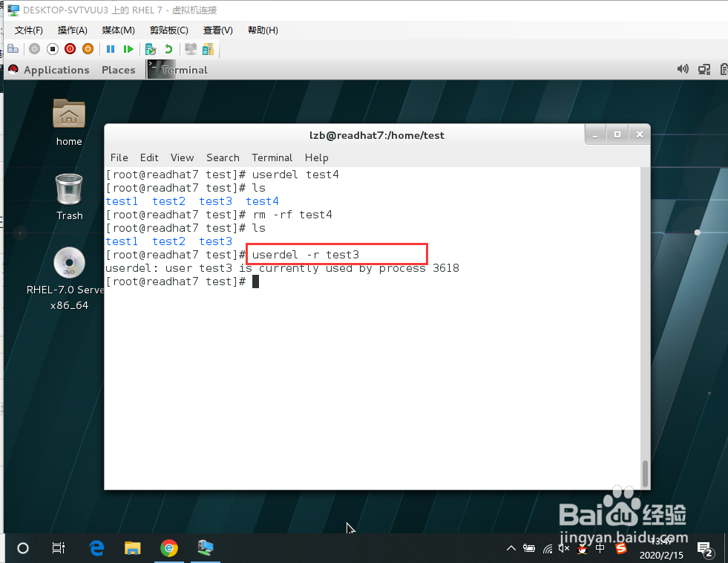This screenshot has height=563, width=728.
Task: Click the GNOME network connection icon
Action: (x=704, y=70)
